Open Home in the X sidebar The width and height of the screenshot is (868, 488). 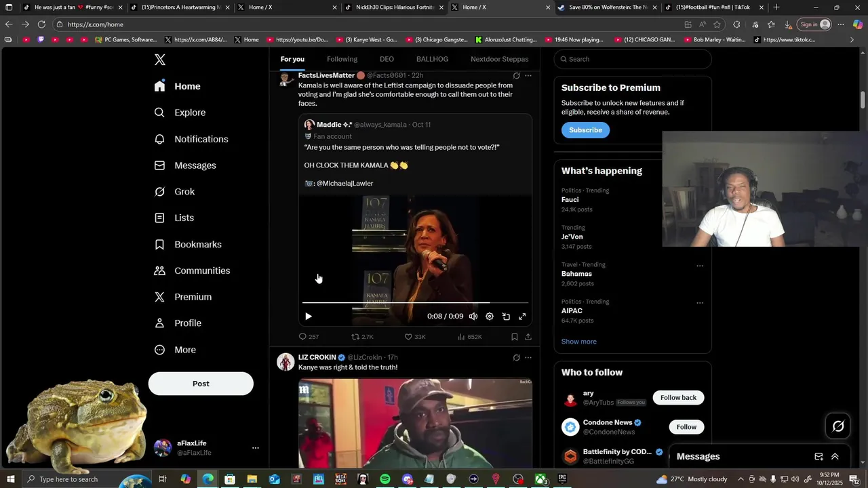click(x=178, y=86)
